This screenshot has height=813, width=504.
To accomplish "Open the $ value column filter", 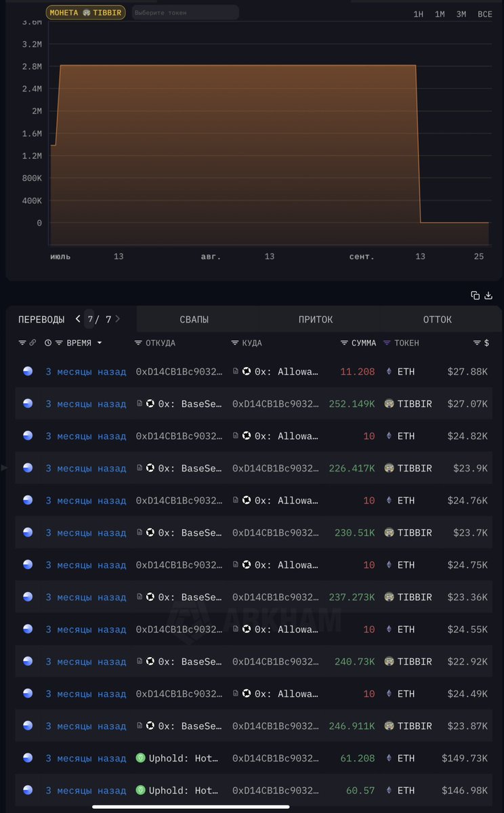I will point(477,343).
